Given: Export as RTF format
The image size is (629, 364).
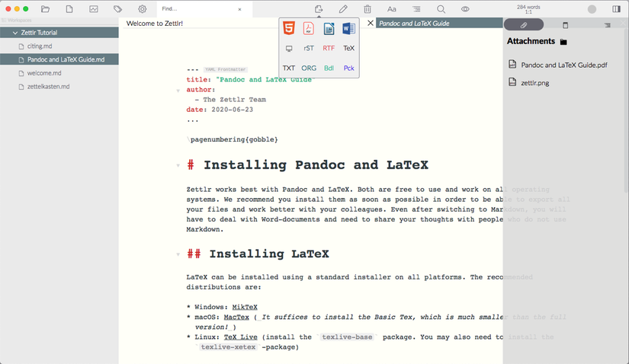Looking at the screenshot, I should [x=329, y=48].
